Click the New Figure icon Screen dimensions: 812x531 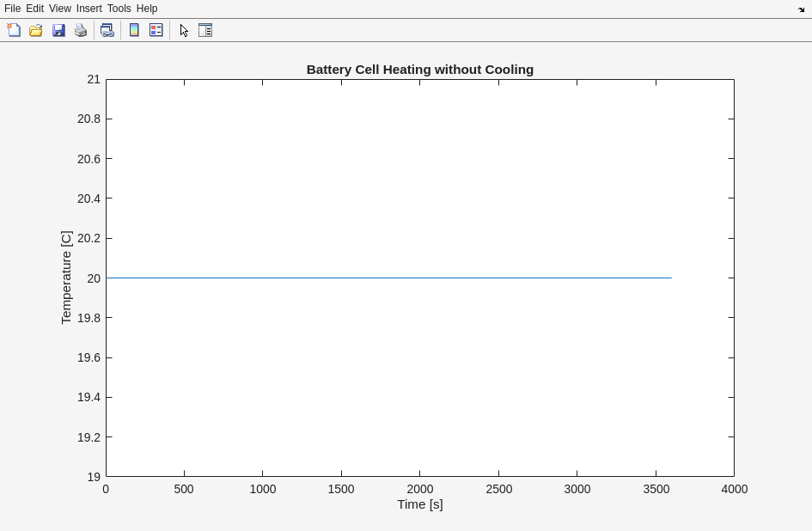tap(14, 30)
